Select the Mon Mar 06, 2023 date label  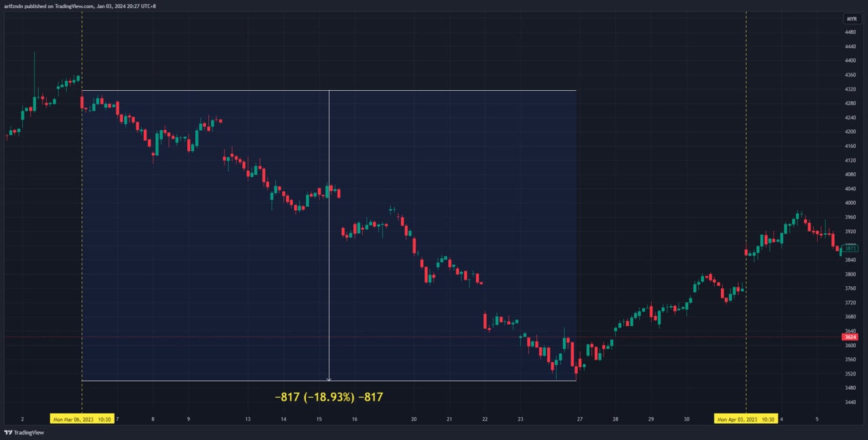coord(82,419)
